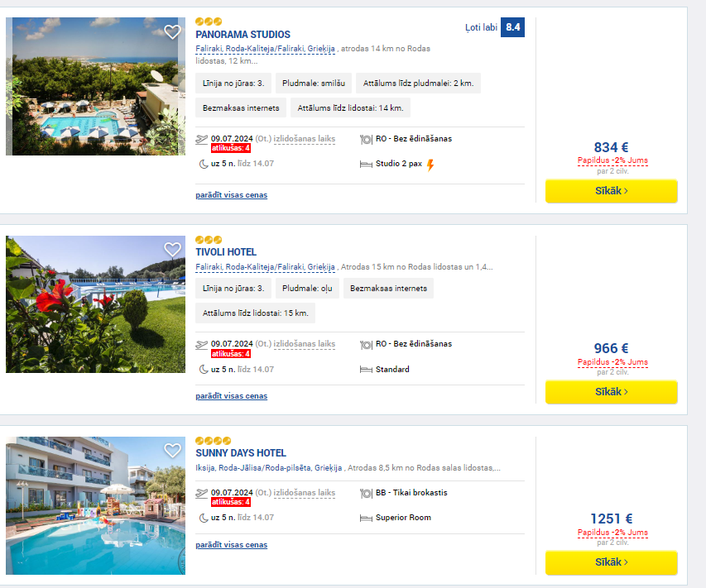706x588 pixels.
Task: Open the Sunny Days Hotel pool photo
Action: pos(95,505)
